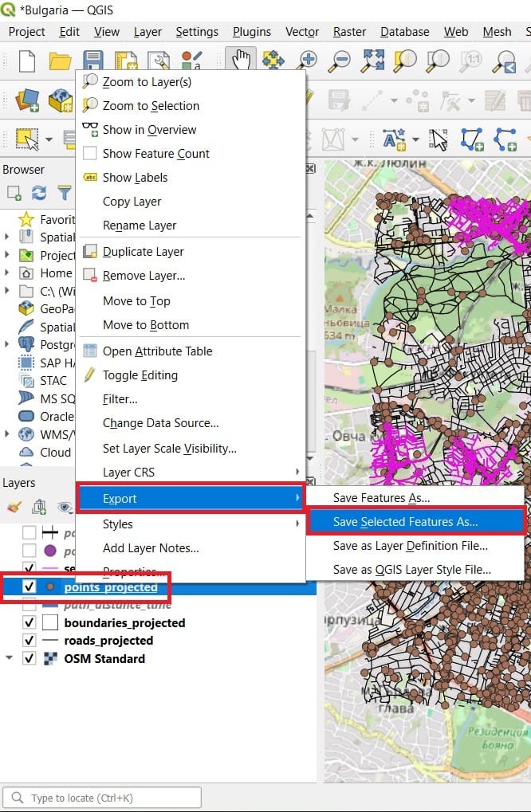Select the Zoom Out magnifier

(x=340, y=61)
